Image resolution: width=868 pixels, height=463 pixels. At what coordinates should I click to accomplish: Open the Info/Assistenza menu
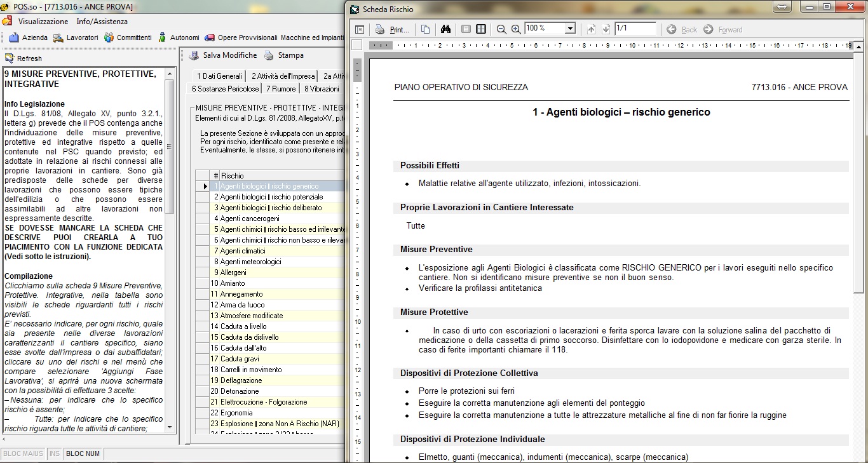102,22
